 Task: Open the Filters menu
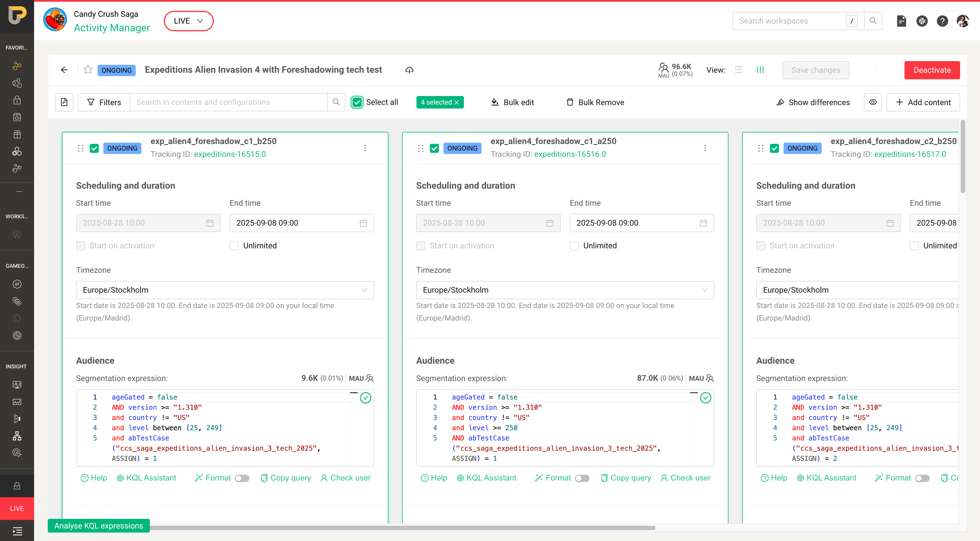(x=104, y=102)
